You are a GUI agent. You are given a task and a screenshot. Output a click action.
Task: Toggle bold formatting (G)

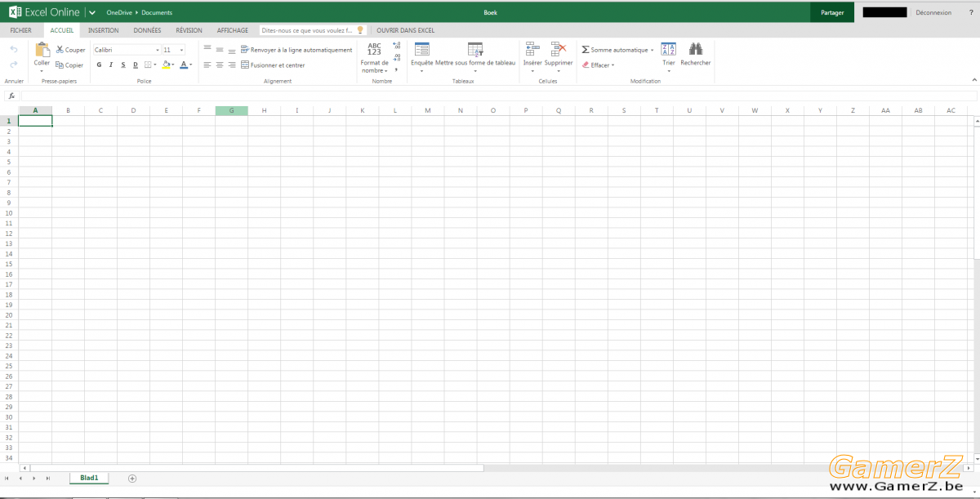click(99, 65)
